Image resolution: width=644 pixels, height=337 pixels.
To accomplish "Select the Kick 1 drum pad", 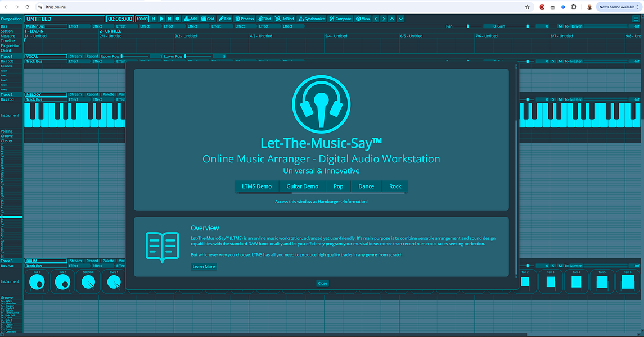I will tap(37, 281).
